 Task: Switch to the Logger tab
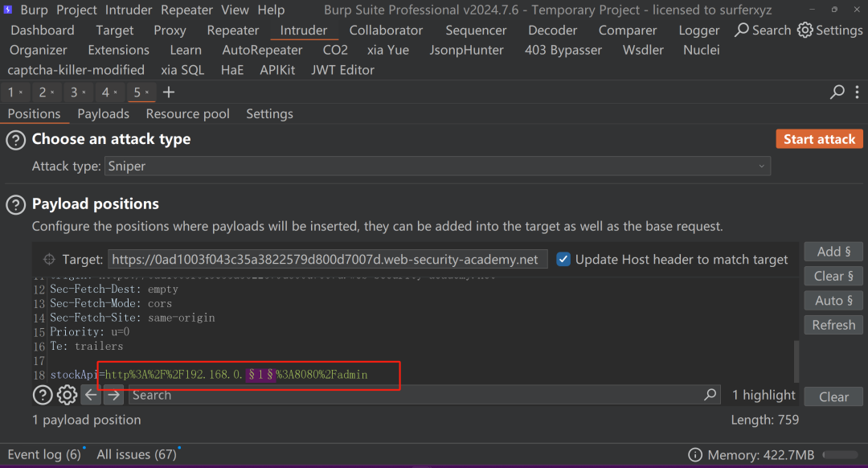tap(699, 31)
